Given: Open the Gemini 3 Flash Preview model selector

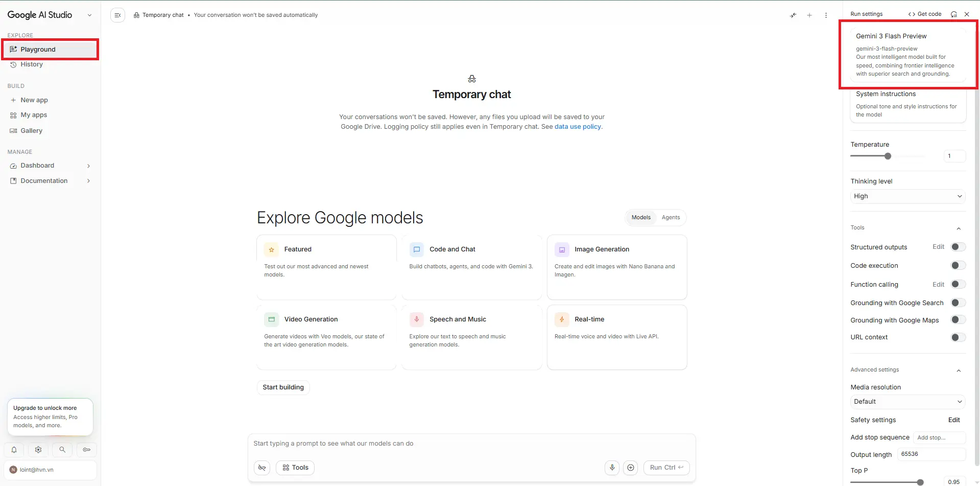Looking at the screenshot, I should (908, 55).
